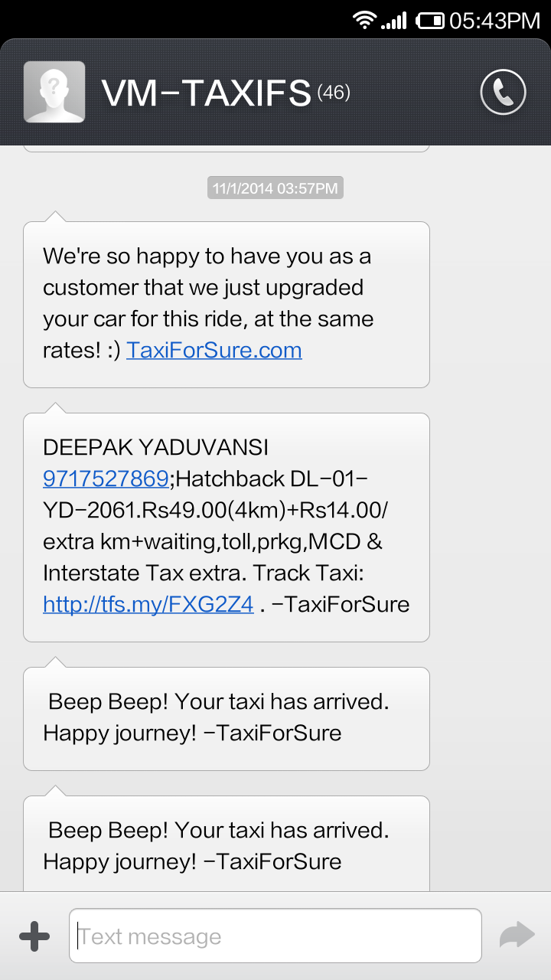Tap the 05:43PM clock
The width and height of the screenshot is (551, 980).
(495, 21)
